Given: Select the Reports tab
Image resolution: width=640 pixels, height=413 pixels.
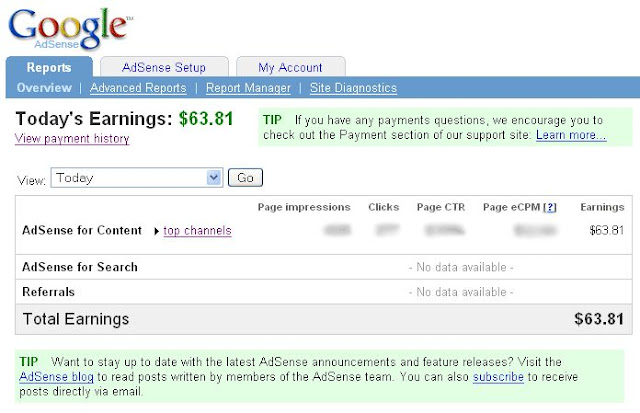Looking at the screenshot, I should [x=49, y=67].
